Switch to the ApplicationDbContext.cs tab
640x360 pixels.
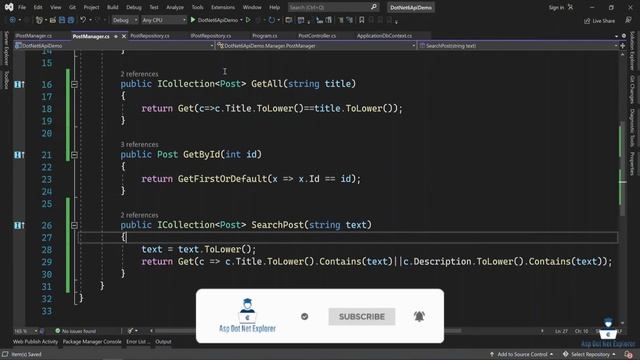[384, 36]
